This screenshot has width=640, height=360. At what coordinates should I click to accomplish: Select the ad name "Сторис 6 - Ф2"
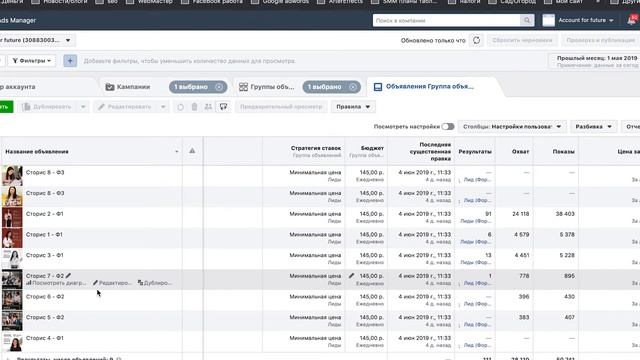pos(45,297)
